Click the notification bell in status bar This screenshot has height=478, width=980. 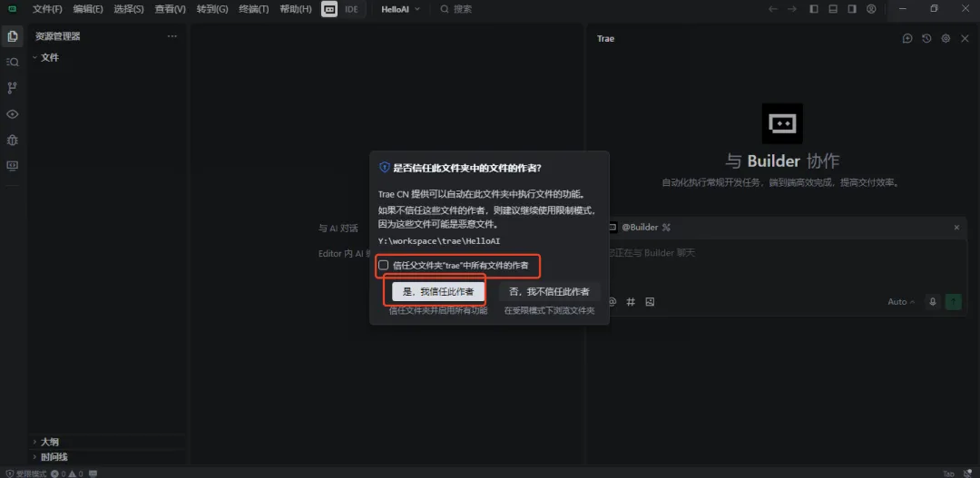966,473
